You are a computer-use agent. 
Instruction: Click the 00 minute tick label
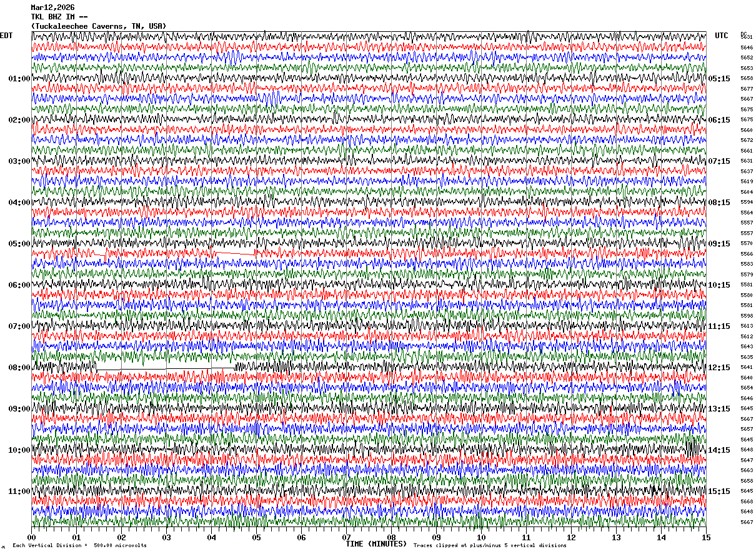tap(32, 537)
